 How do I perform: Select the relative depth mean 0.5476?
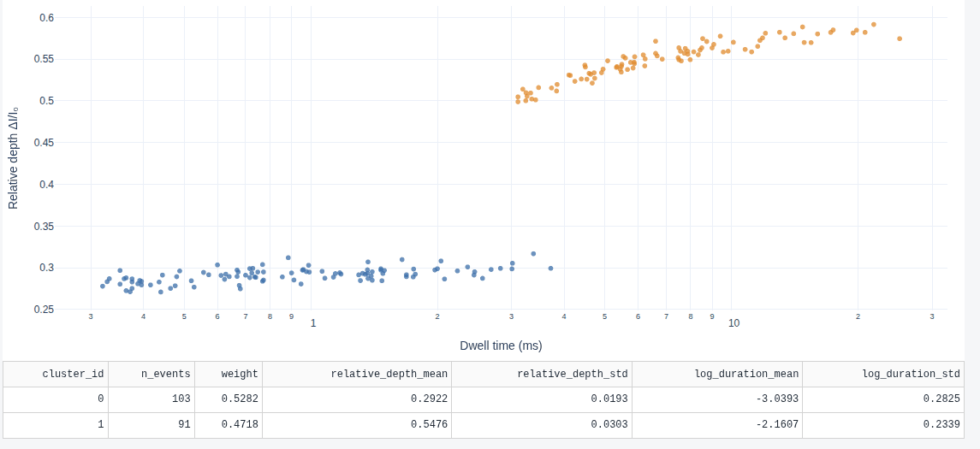pos(357,425)
